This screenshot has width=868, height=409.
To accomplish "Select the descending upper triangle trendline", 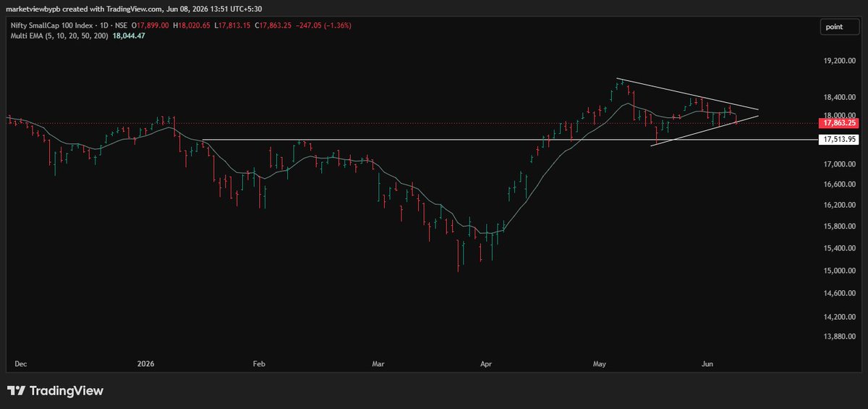I will click(687, 93).
